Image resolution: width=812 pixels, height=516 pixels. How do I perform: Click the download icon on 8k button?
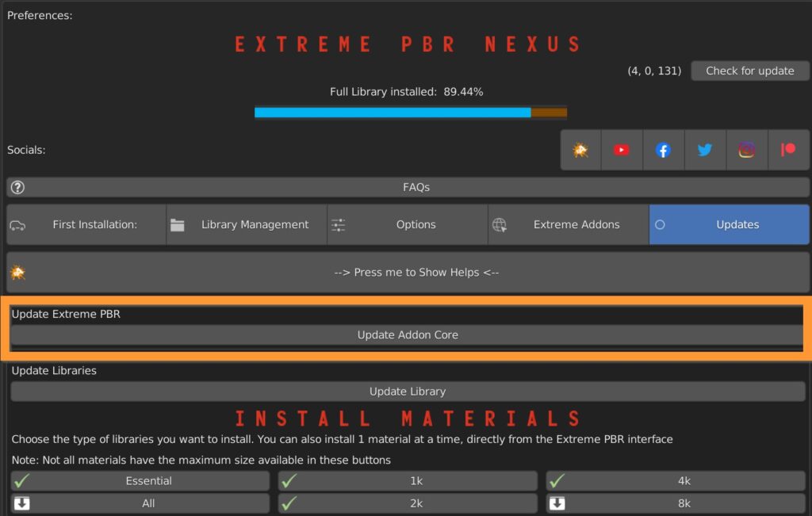[557, 503]
